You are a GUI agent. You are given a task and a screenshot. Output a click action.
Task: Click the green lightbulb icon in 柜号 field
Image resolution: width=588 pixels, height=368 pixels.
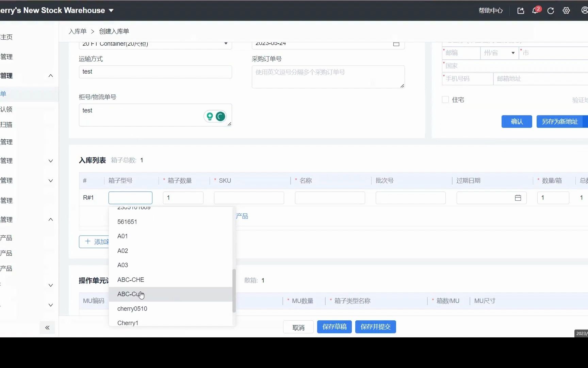pos(210,117)
